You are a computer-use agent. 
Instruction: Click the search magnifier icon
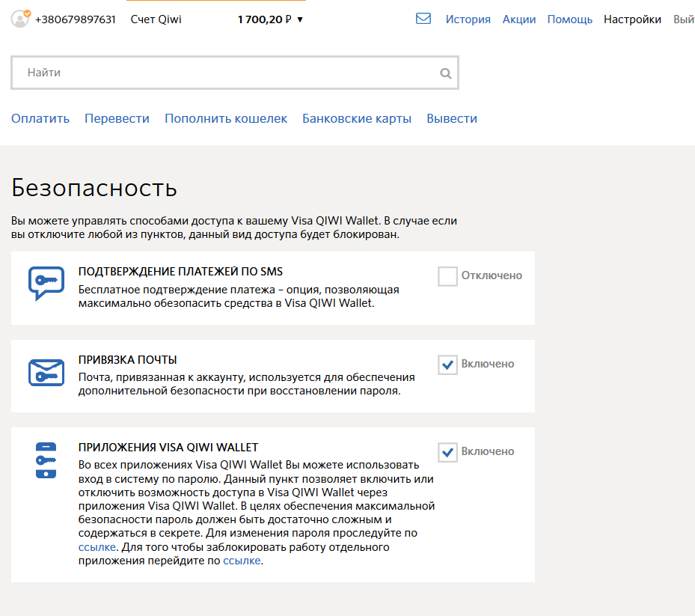coord(446,73)
